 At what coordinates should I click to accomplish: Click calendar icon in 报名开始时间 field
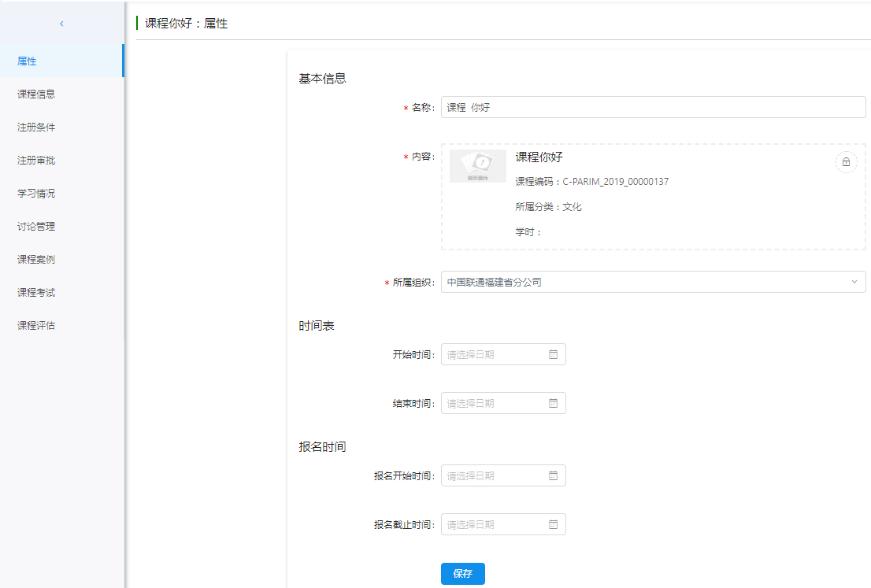tap(553, 476)
